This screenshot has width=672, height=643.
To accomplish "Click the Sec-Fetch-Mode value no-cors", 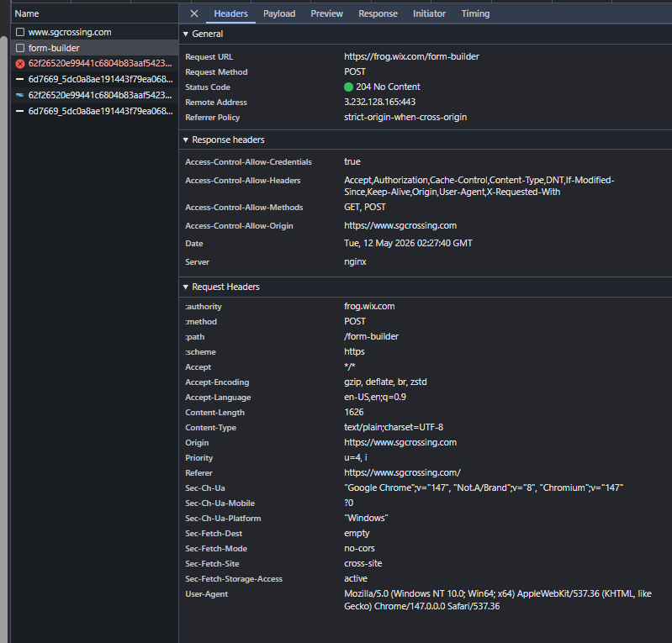I will (x=359, y=548).
